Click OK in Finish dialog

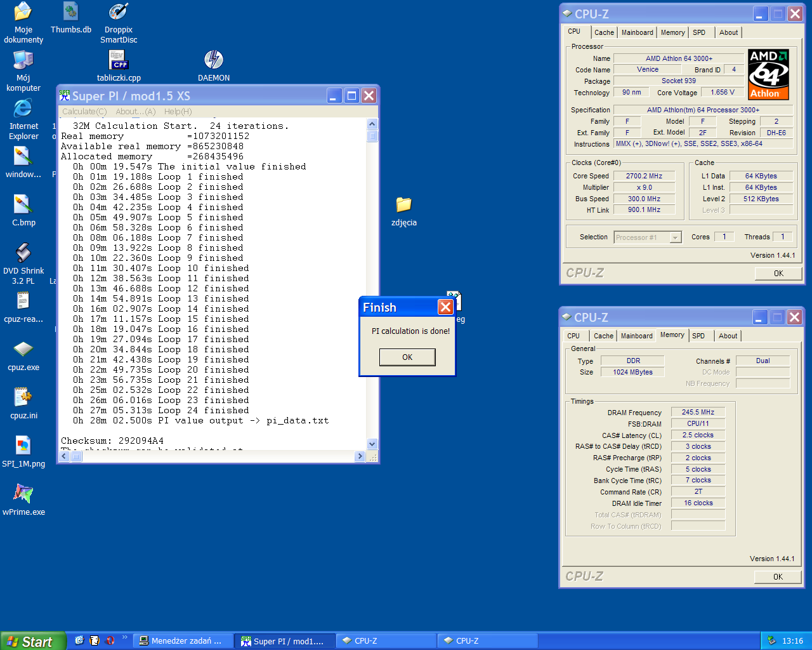point(407,357)
